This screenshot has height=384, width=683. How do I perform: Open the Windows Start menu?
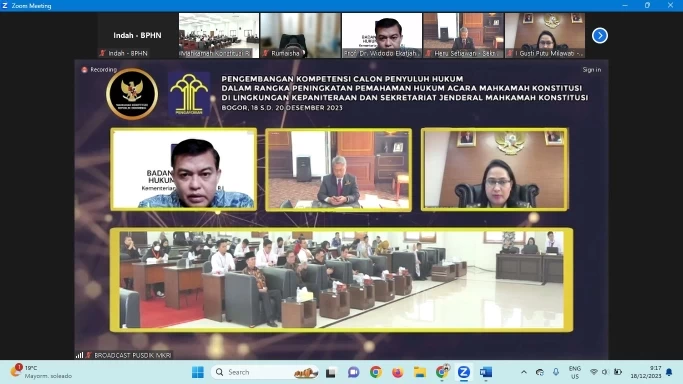(x=198, y=372)
